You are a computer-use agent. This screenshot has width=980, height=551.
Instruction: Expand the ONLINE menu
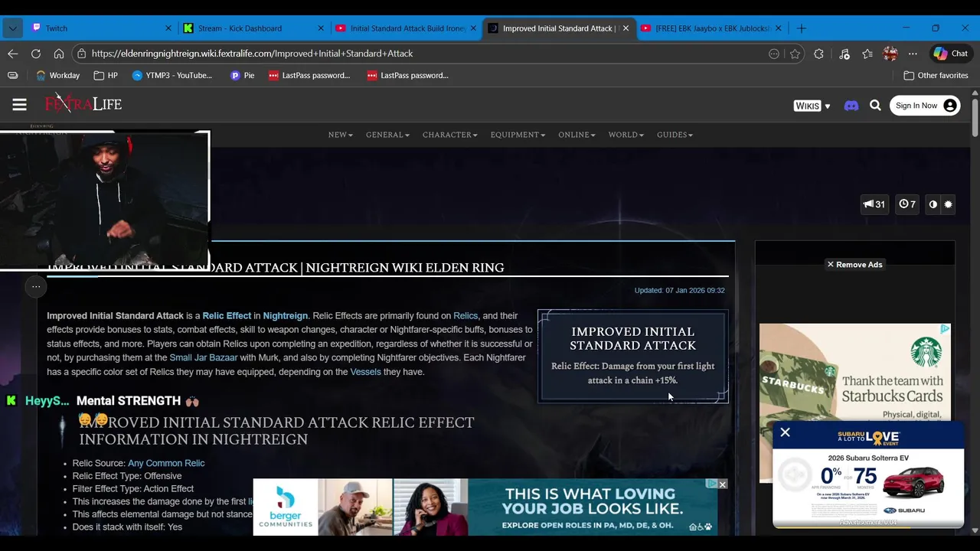click(x=577, y=135)
